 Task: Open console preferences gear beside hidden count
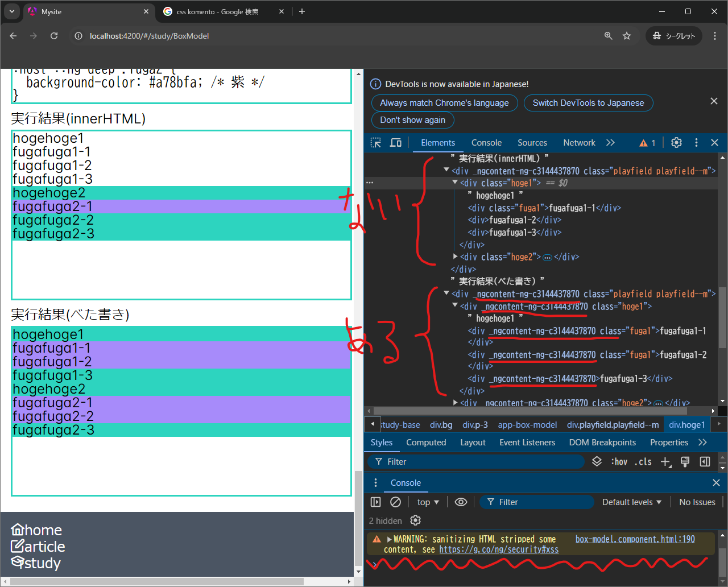[x=415, y=520]
